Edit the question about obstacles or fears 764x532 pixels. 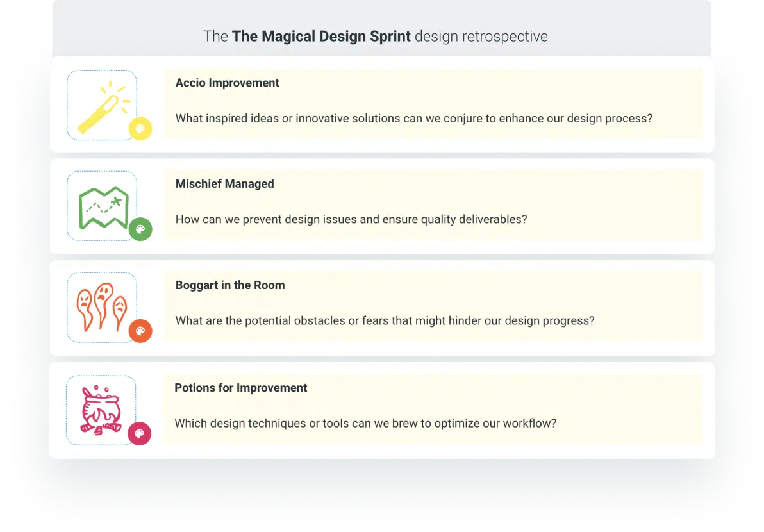click(x=385, y=320)
